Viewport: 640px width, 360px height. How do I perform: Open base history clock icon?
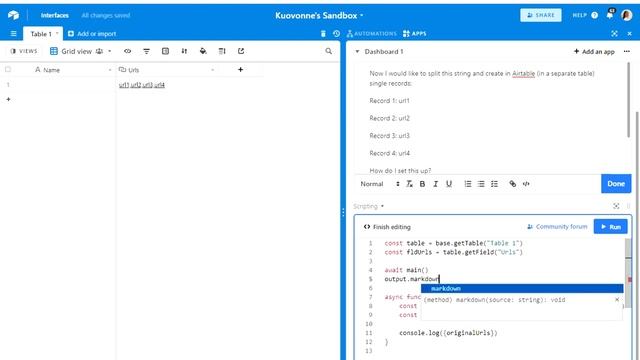point(336,33)
